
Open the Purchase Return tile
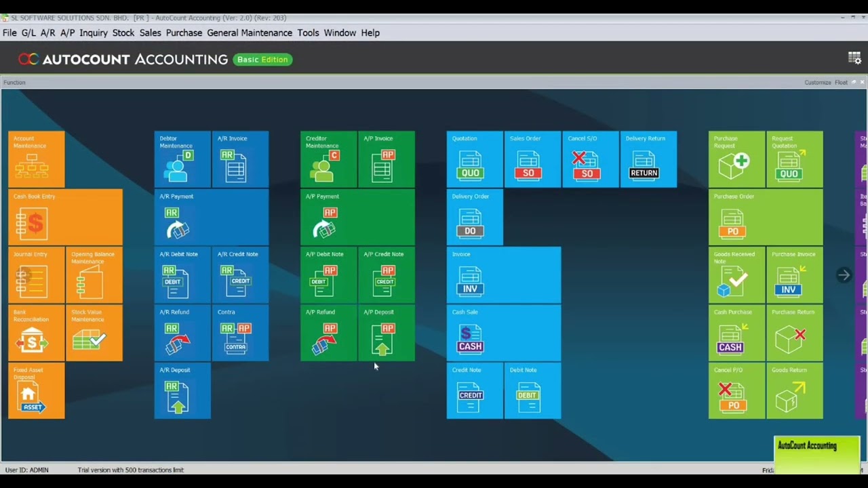click(x=795, y=333)
